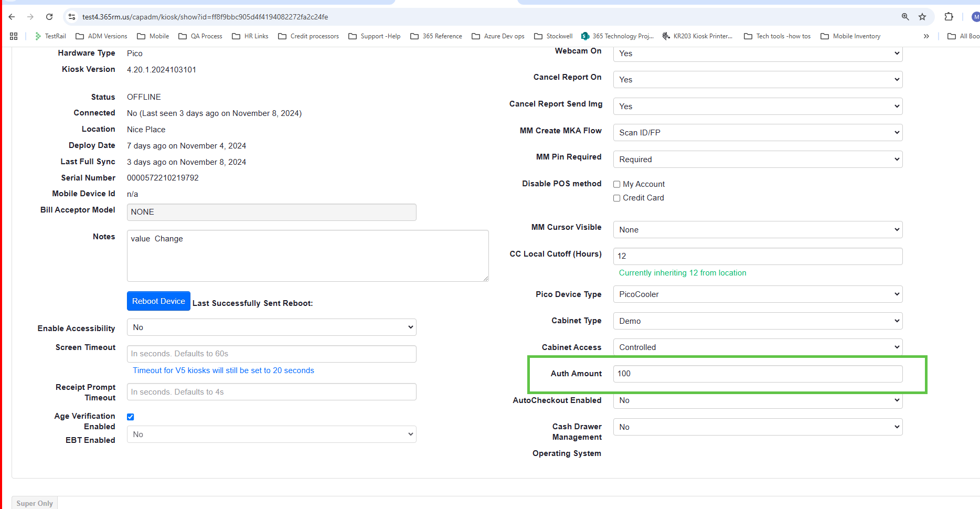The image size is (980, 509).
Task: Open the QA Process bookmark folder
Action: click(200, 36)
